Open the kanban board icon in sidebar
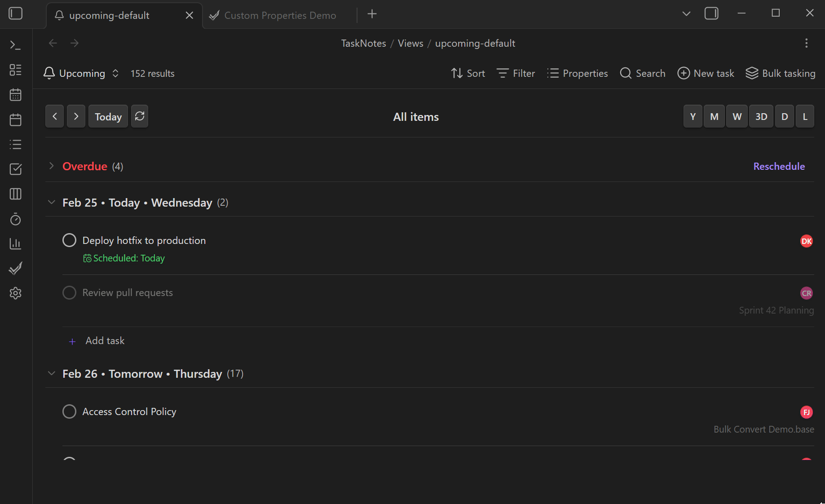 pyautogui.click(x=15, y=194)
